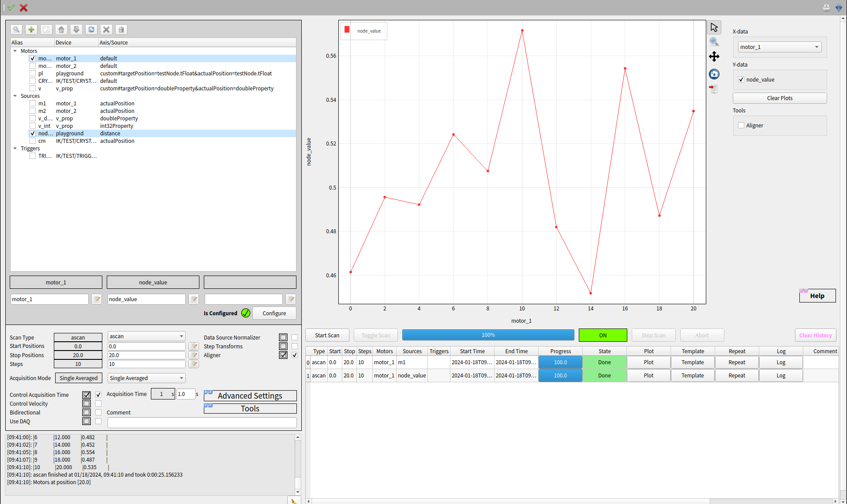This screenshot has height=504, width=847.
Task: Click the Progress column header in history
Action: 560,351
